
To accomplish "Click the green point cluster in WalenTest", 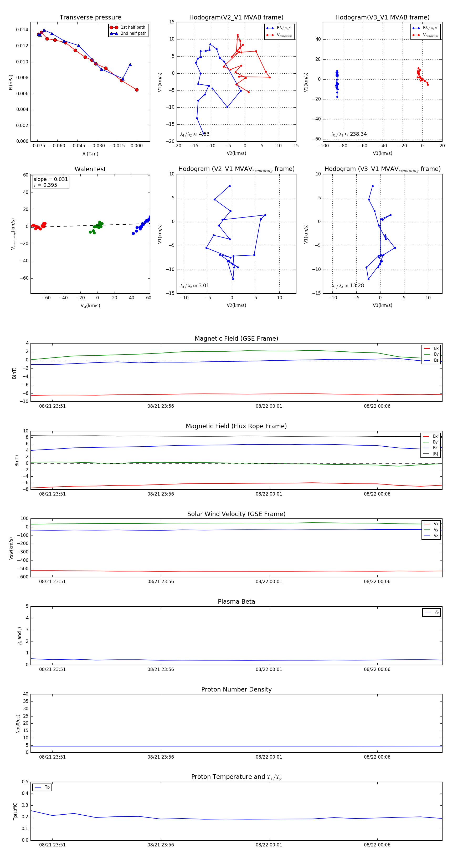I will (97, 226).
